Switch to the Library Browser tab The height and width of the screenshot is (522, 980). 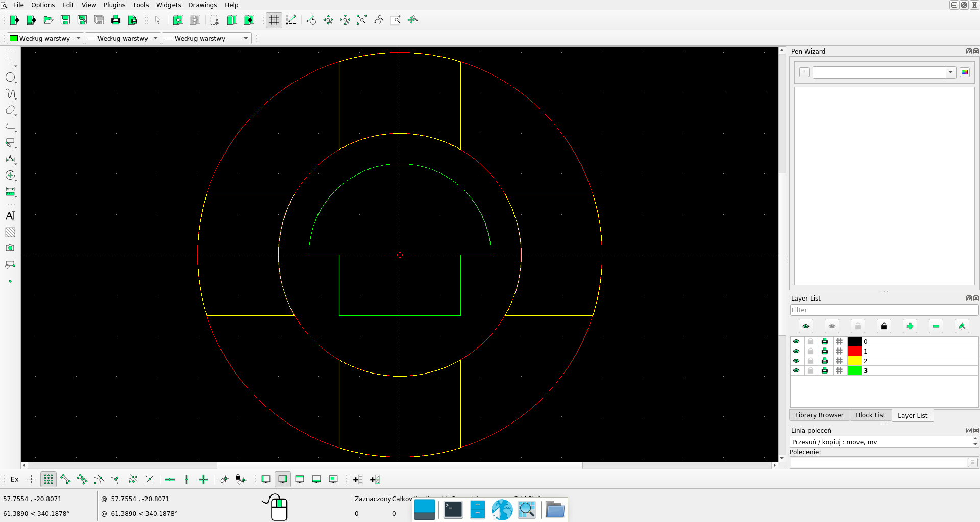tap(819, 415)
